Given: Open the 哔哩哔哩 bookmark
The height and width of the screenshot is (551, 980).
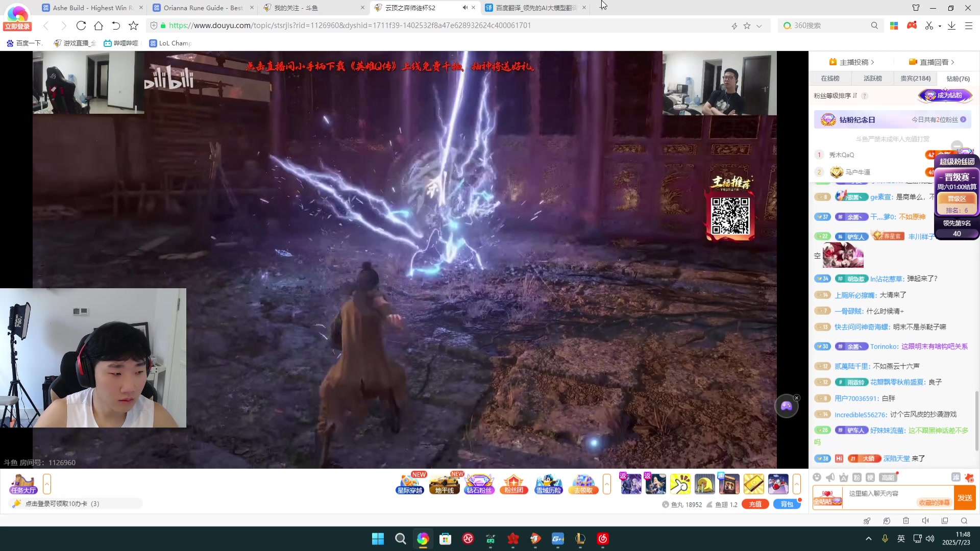Looking at the screenshot, I should (x=121, y=43).
